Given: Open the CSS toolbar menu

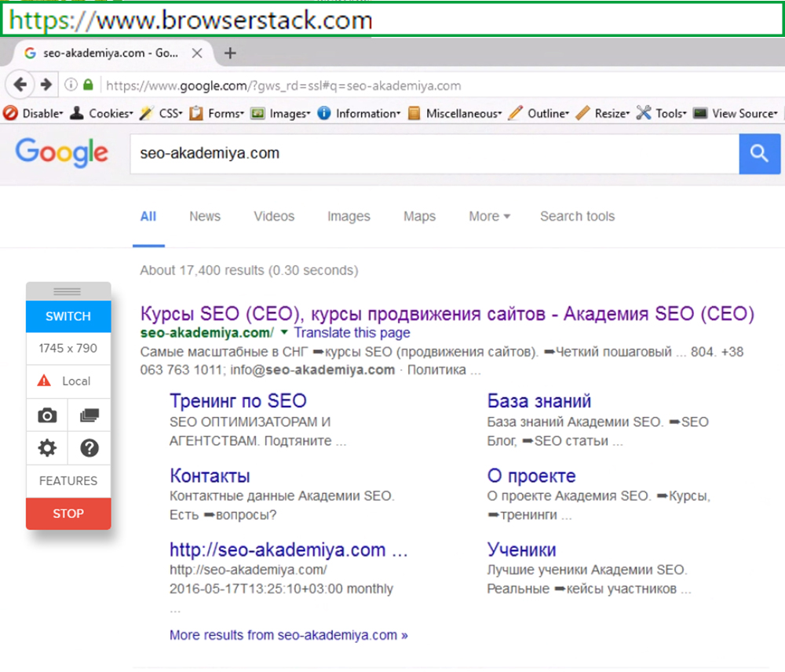Looking at the screenshot, I should tap(161, 113).
